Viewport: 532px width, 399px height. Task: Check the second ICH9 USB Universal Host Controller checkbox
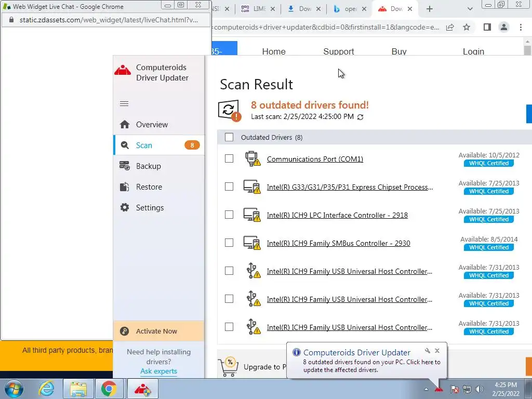(229, 299)
